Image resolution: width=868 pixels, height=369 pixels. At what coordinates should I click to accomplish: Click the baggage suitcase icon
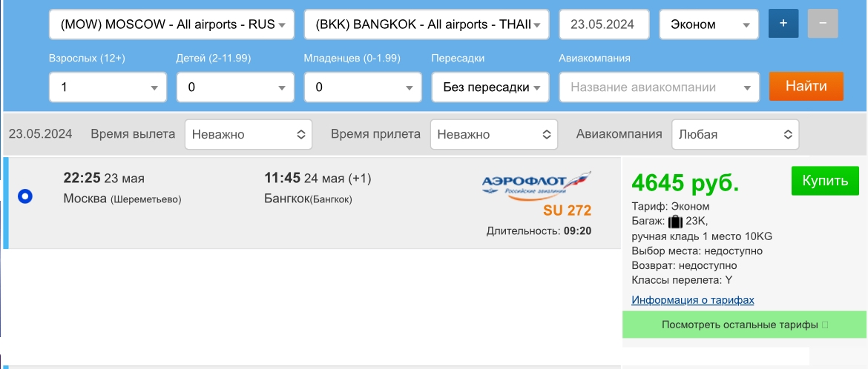675,222
